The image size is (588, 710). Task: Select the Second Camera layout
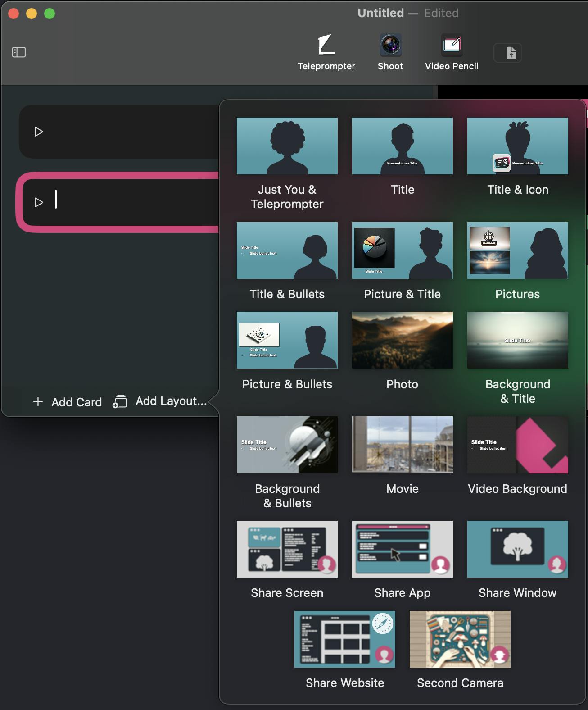click(460, 650)
